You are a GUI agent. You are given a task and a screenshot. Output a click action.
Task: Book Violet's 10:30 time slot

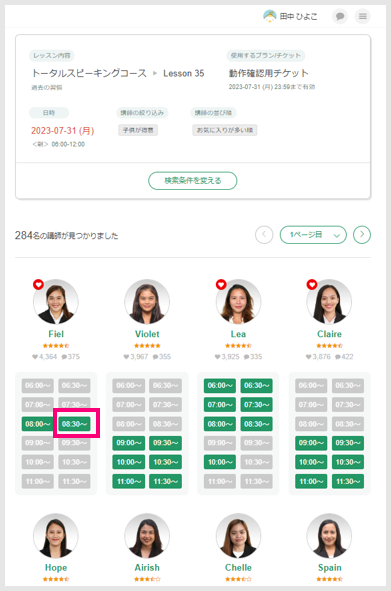pyautogui.click(x=165, y=462)
